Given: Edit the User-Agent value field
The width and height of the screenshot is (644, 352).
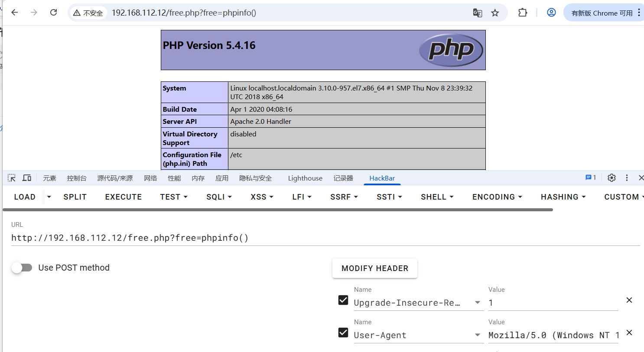Looking at the screenshot, I should tap(553, 335).
